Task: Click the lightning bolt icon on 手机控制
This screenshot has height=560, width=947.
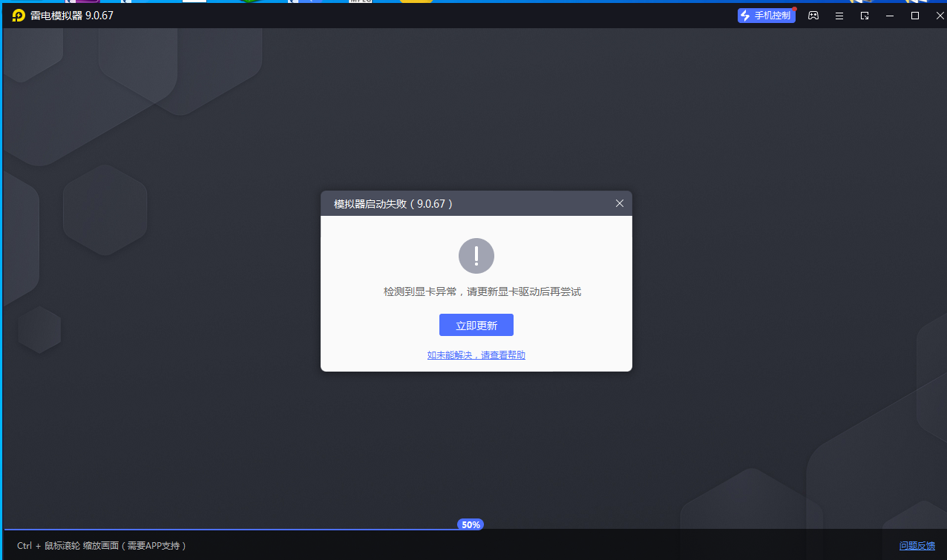Action: pyautogui.click(x=746, y=16)
